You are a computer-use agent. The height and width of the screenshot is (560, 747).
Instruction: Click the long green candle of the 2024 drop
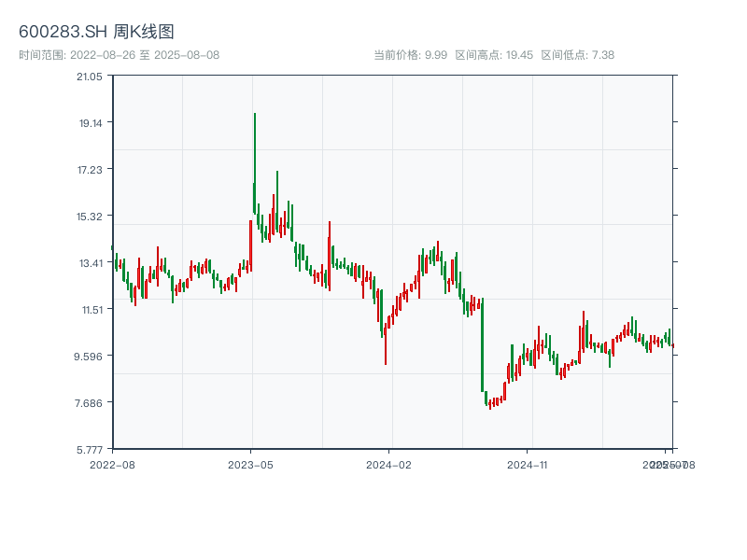coord(482,345)
